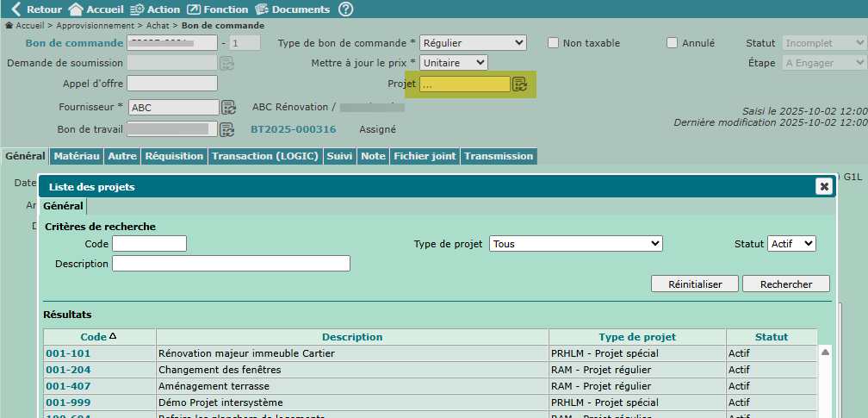868x418 pixels.
Task: Click the Description search input field
Action: coord(231,264)
